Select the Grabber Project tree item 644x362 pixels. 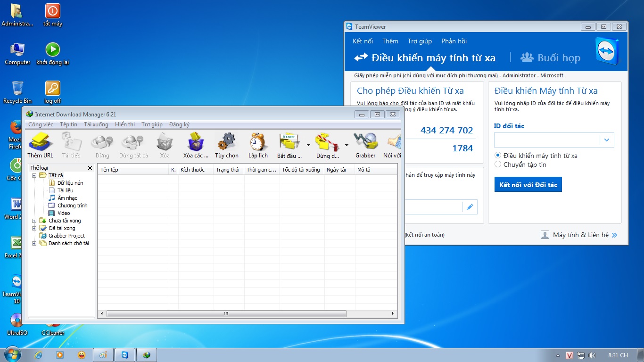(x=66, y=236)
